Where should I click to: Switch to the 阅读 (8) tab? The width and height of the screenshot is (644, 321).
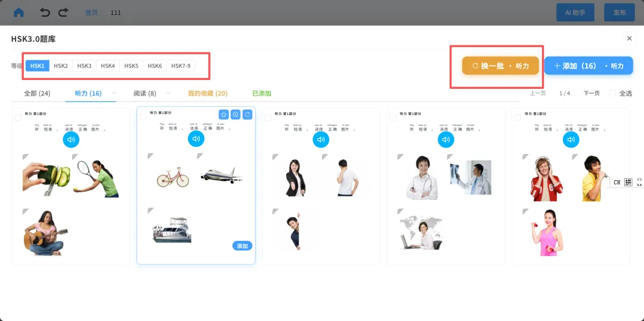pos(145,93)
